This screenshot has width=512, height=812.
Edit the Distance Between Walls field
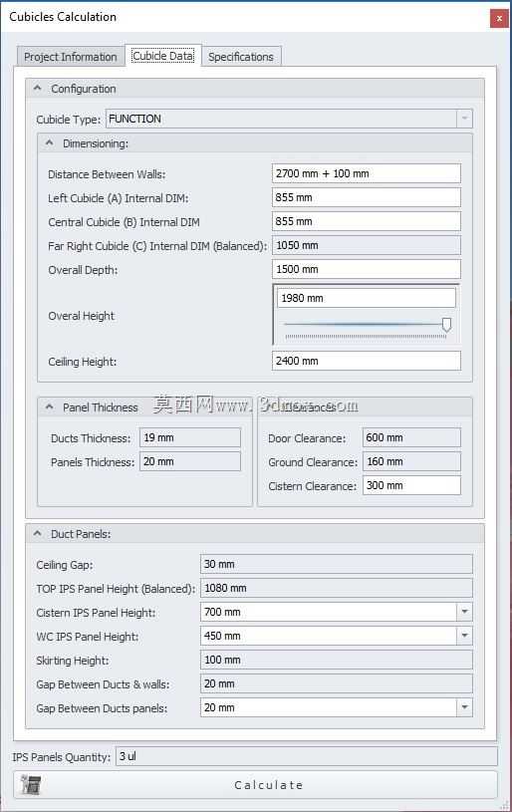[366, 173]
